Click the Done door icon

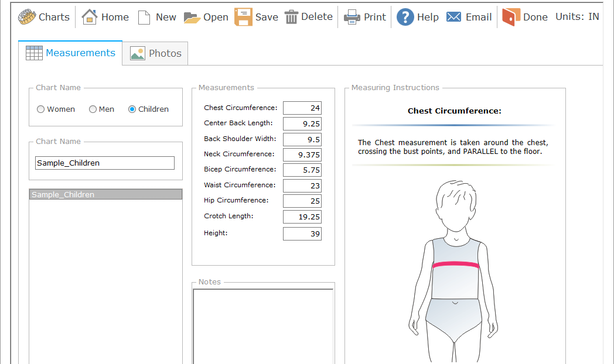click(x=511, y=17)
